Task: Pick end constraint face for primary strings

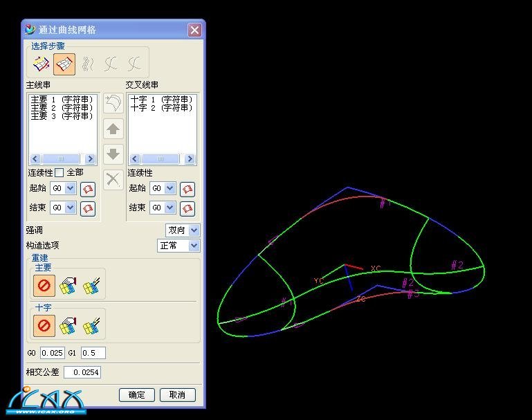Action: click(x=88, y=208)
